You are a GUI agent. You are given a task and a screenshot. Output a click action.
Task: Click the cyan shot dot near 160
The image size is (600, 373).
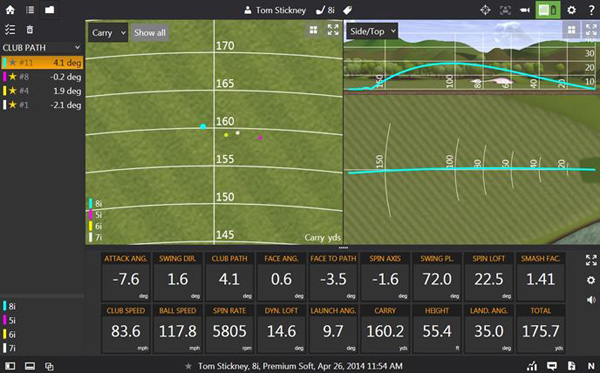click(203, 126)
